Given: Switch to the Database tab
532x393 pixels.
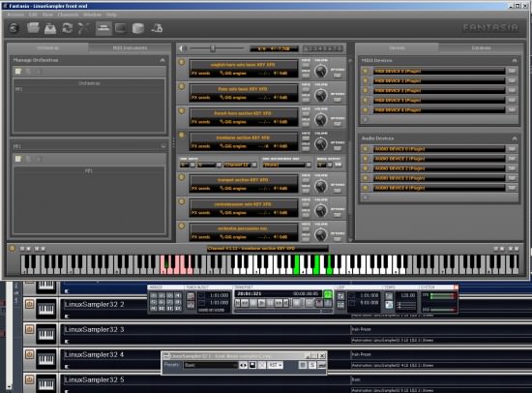Looking at the screenshot, I should (x=481, y=47).
